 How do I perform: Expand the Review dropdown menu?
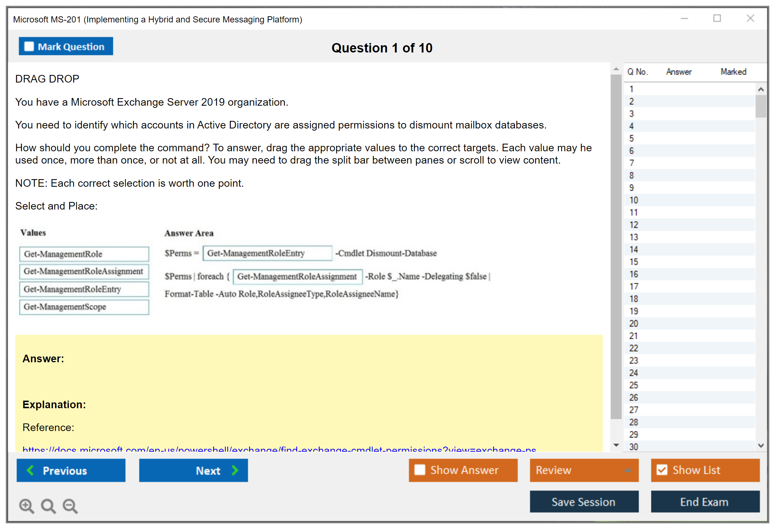[x=628, y=470]
